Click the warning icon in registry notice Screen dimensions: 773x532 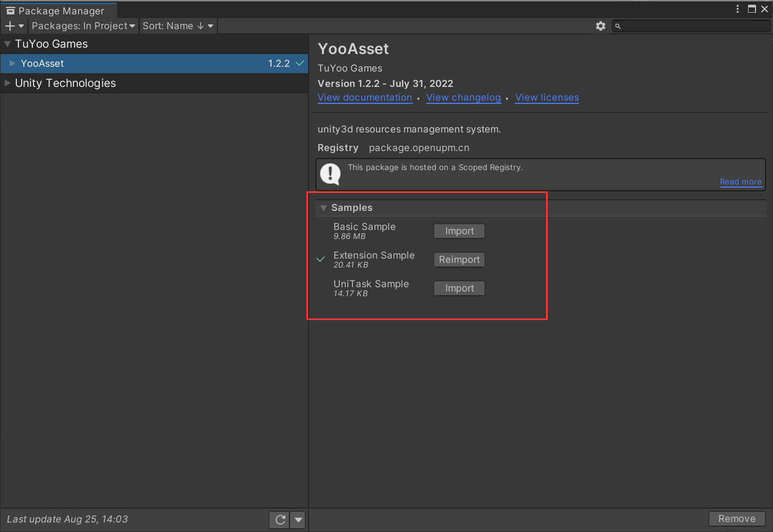[x=330, y=174]
